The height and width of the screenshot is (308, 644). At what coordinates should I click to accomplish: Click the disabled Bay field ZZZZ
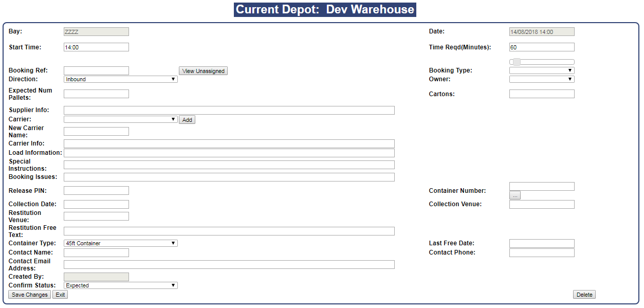coord(96,31)
